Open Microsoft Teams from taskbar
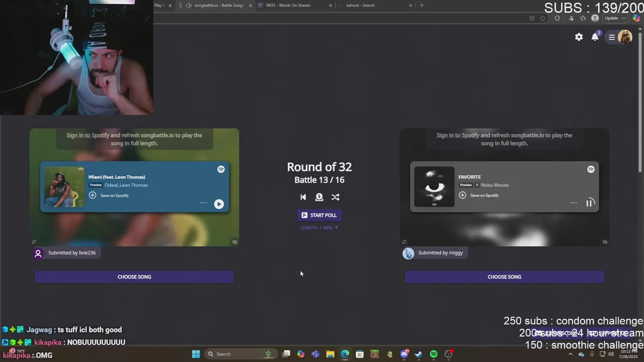 (x=315, y=354)
